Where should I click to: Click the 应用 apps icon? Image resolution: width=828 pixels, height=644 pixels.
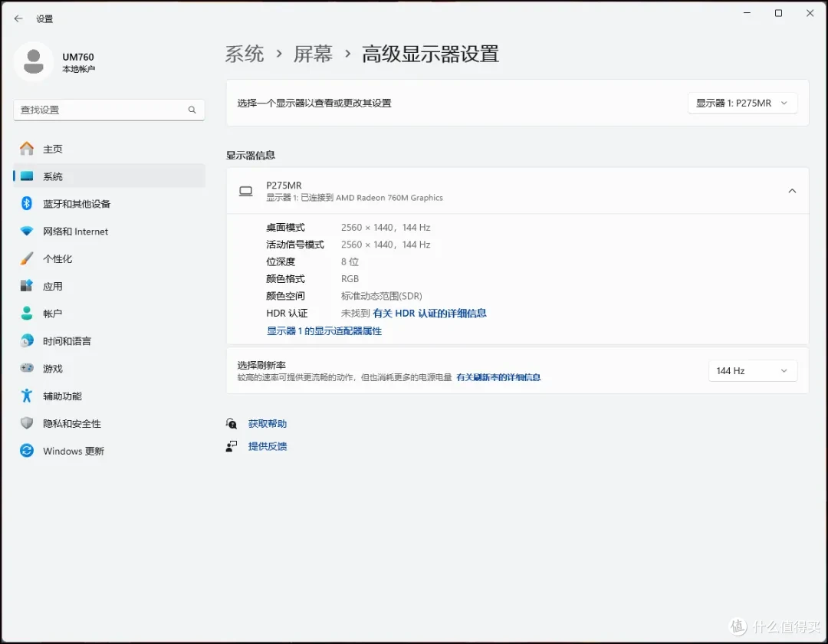(27, 286)
